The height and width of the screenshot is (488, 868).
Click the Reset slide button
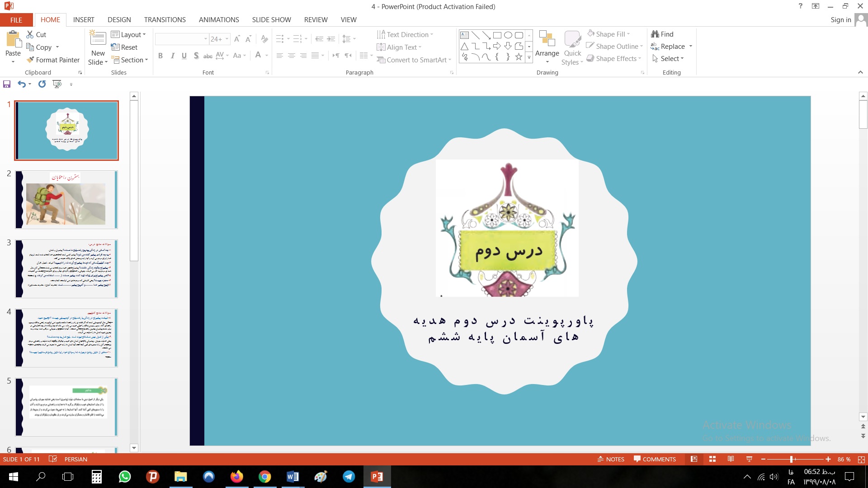(x=124, y=47)
